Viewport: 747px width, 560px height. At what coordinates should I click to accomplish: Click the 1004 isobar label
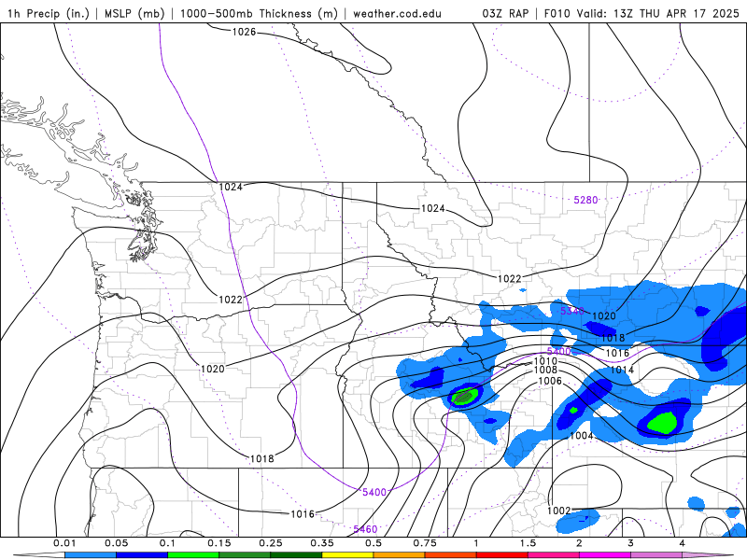(581, 436)
